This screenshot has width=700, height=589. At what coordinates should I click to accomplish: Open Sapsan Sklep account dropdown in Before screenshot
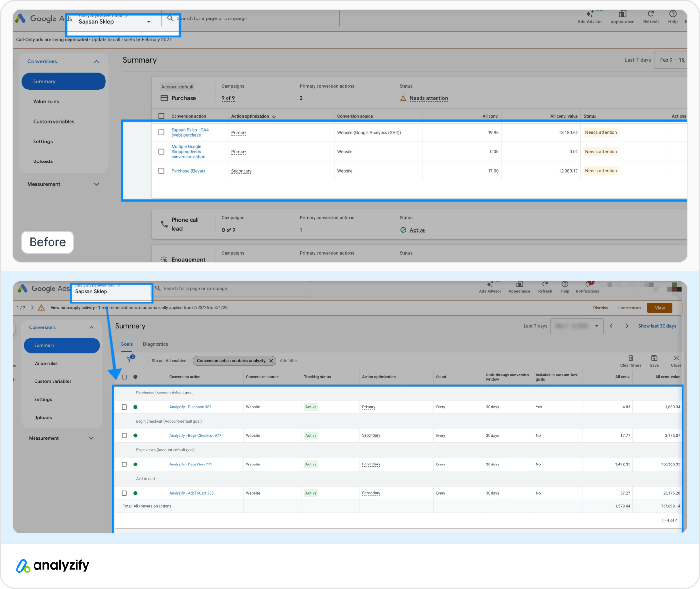tap(149, 22)
